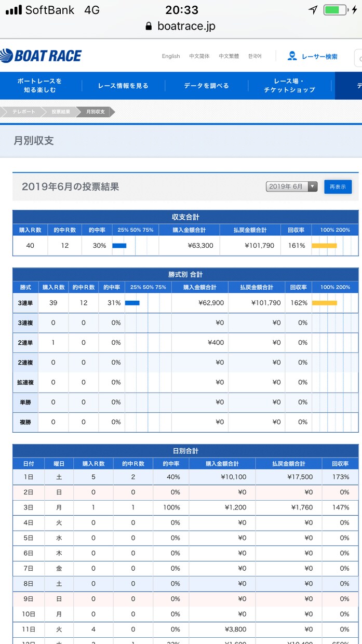
Task: Switch language to 한국어
Action: [255, 56]
